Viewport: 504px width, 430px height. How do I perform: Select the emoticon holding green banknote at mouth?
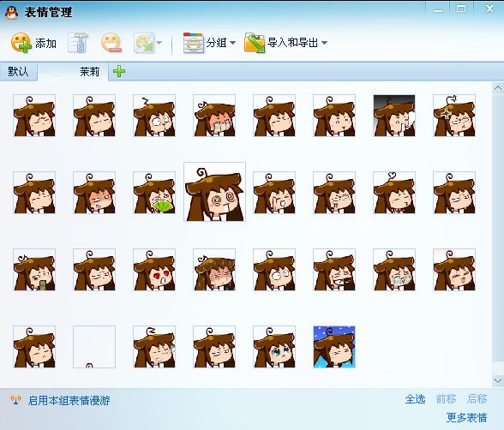(x=34, y=270)
